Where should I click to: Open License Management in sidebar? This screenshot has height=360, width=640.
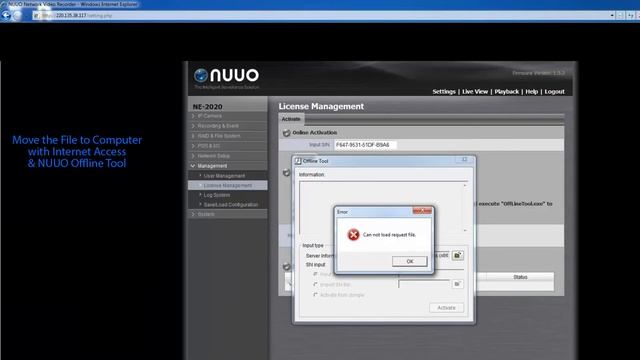pos(227,185)
